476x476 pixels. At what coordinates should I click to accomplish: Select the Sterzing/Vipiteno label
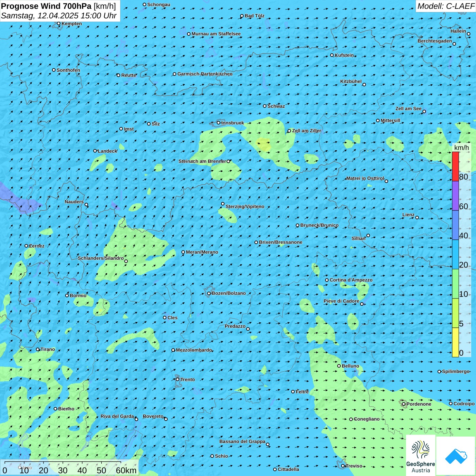pos(245,206)
